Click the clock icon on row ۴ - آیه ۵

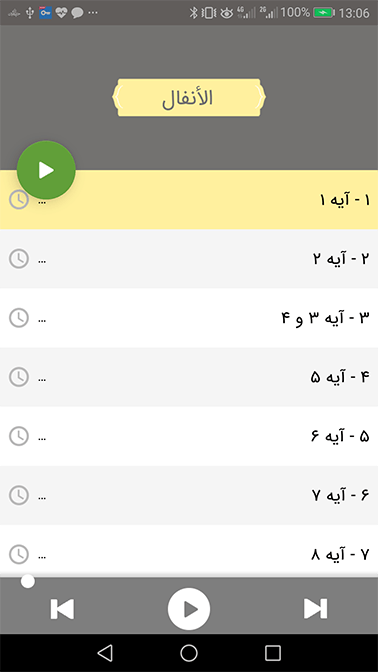tap(19, 377)
